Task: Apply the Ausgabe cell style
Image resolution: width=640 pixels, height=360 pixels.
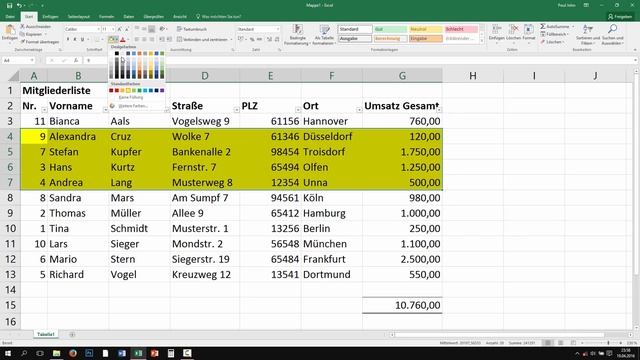Action: pos(355,39)
